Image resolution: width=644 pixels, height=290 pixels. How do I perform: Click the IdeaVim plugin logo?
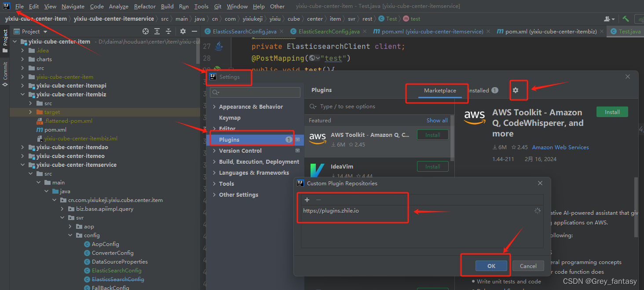point(317,171)
